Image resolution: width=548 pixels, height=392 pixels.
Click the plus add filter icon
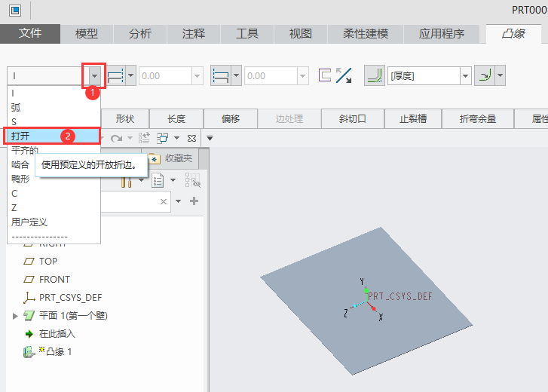(194, 201)
